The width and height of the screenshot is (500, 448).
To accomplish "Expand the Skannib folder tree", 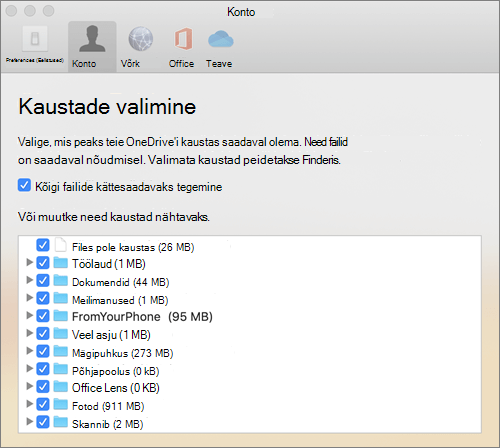I will (x=30, y=421).
